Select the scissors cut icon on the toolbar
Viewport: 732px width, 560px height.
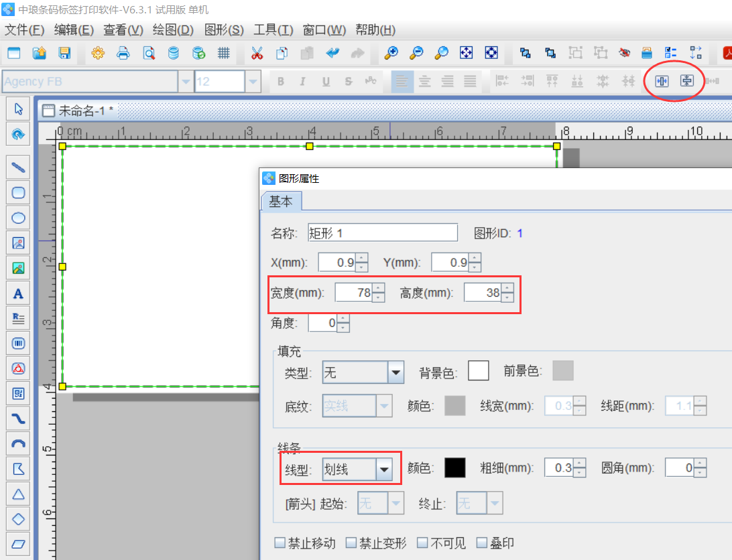tap(257, 53)
